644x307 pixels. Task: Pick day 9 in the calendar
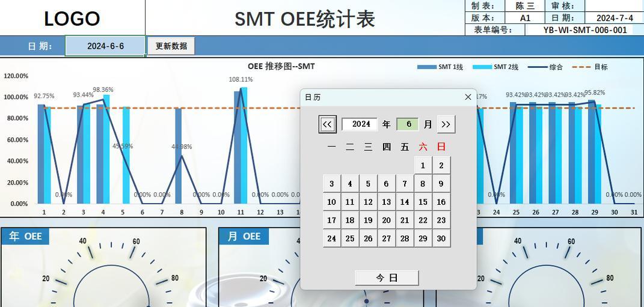pos(441,184)
